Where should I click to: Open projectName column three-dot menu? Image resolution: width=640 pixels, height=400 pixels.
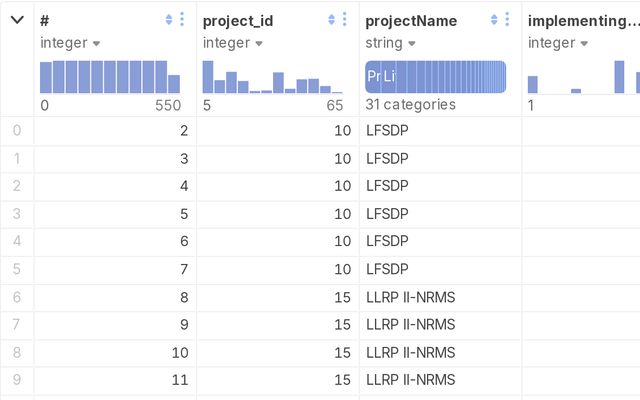(508, 20)
